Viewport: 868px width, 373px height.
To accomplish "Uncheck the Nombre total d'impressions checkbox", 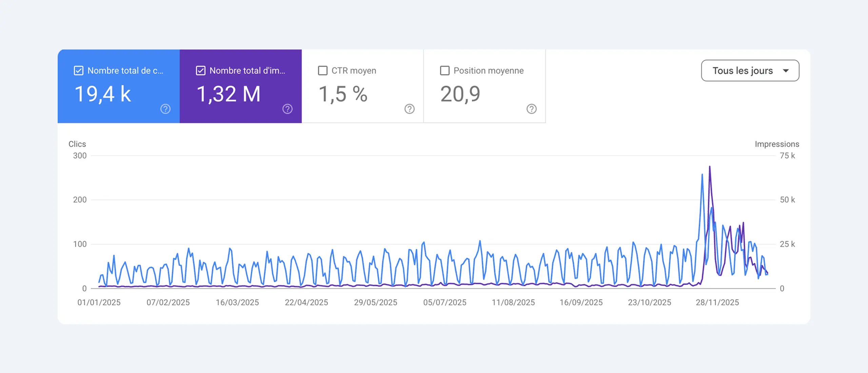I will (x=201, y=71).
